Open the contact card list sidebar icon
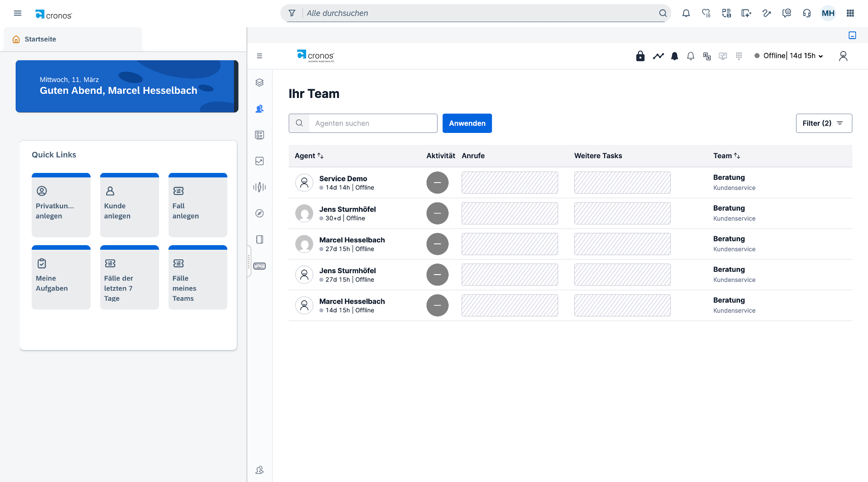Image resolution: width=868 pixels, height=482 pixels. 259,135
